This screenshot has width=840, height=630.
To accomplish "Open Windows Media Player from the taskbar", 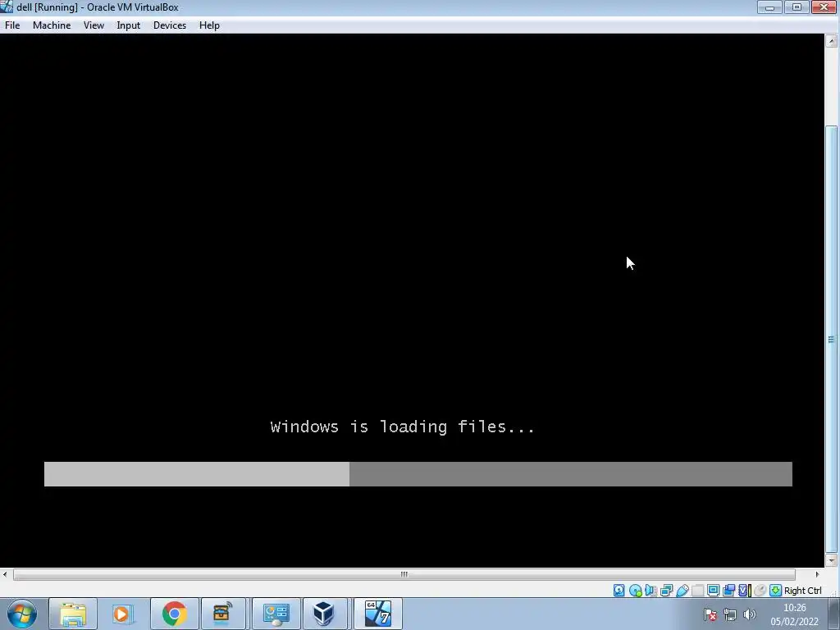I will [122, 614].
